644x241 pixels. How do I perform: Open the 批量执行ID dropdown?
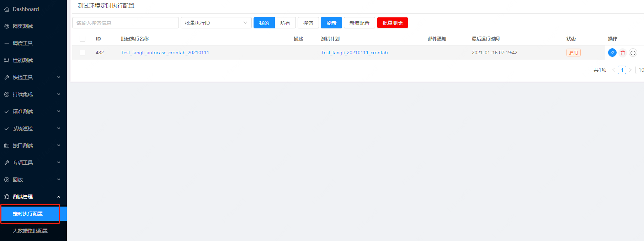tap(216, 23)
